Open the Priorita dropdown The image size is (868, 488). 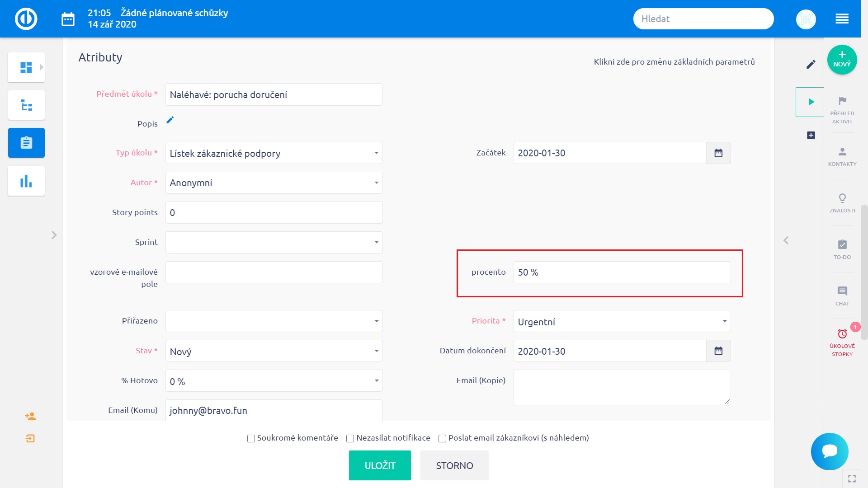coord(622,321)
